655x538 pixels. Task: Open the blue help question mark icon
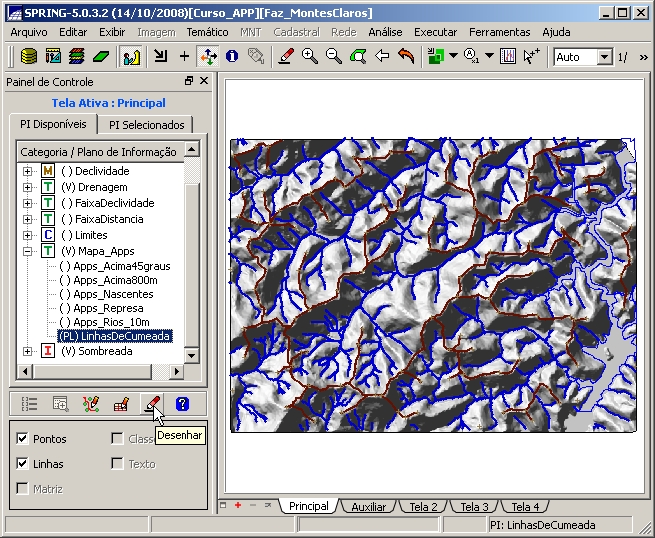(182, 404)
